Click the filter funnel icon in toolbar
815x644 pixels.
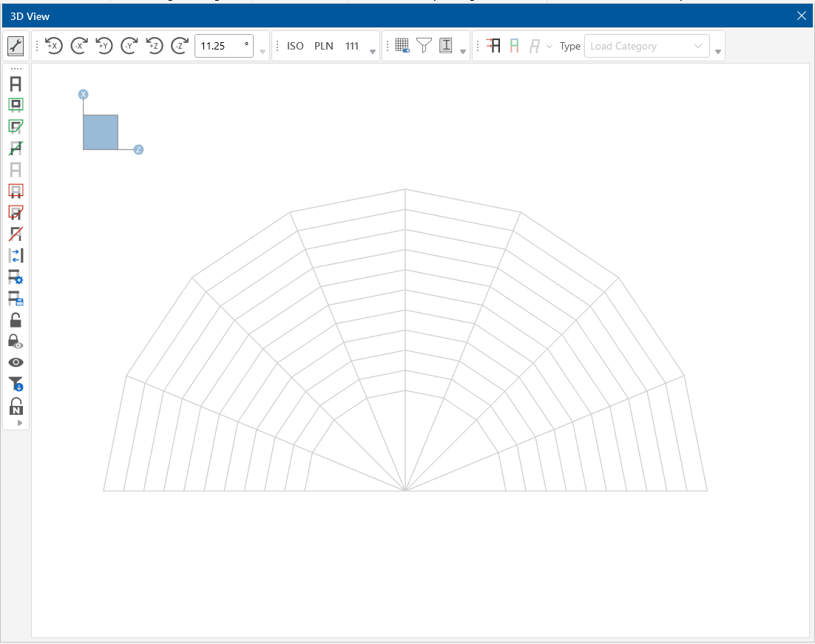pos(424,46)
